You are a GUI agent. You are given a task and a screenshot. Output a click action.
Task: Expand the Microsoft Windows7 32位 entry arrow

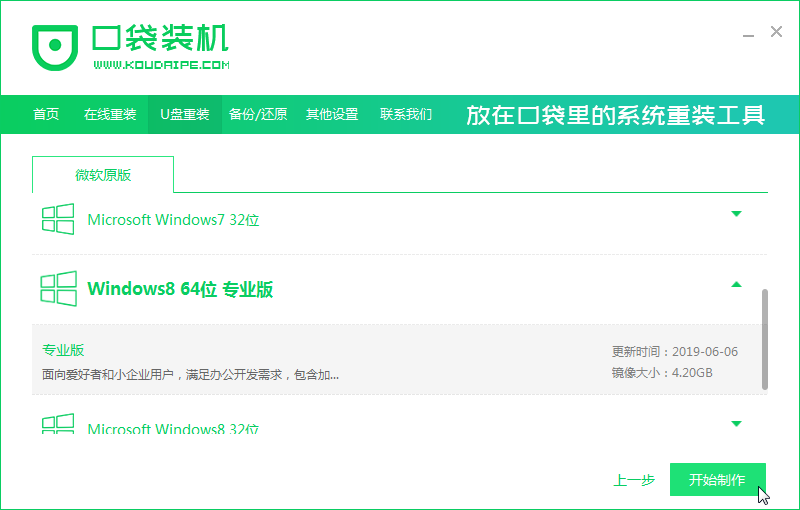click(x=736, y=214)
